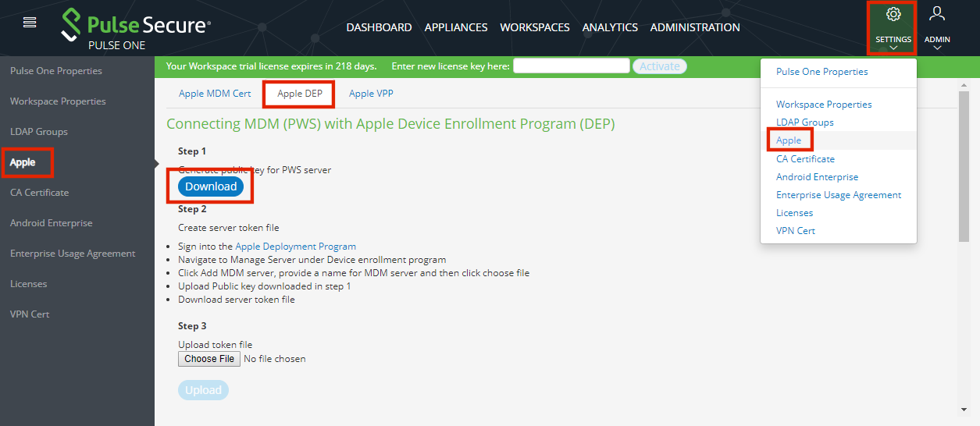Open the hamburger menu icon
Image resolution: width=980 pixels, height=426 pixels.
pyautogui.click(x=30, y=22)
